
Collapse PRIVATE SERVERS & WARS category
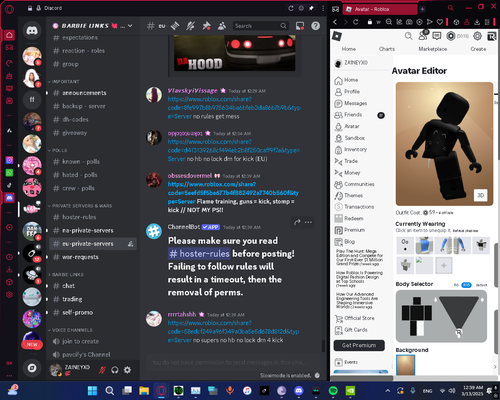pos(80,206)
